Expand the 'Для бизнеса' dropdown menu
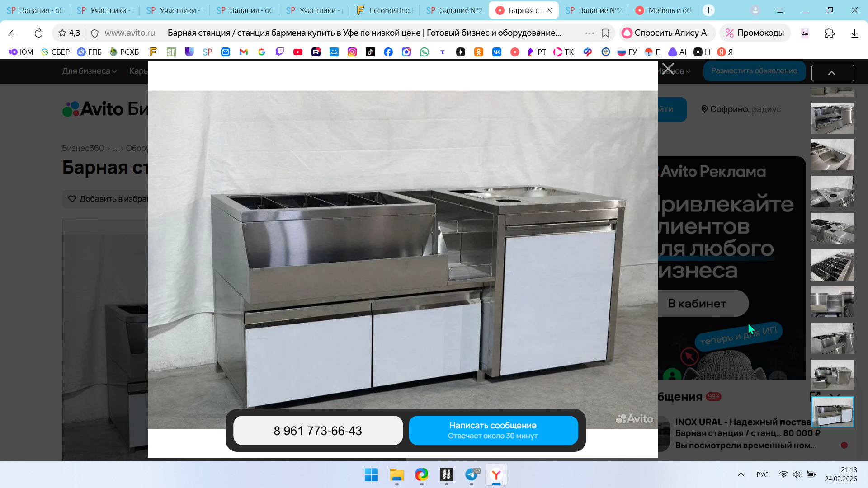The image size is (868, 488). (x=89, y=71)
